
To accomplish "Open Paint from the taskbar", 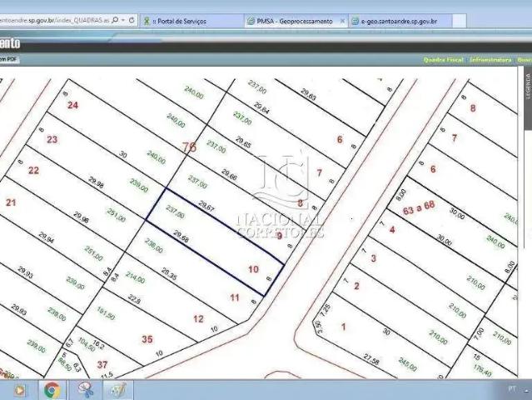I will tap(118, 391).
